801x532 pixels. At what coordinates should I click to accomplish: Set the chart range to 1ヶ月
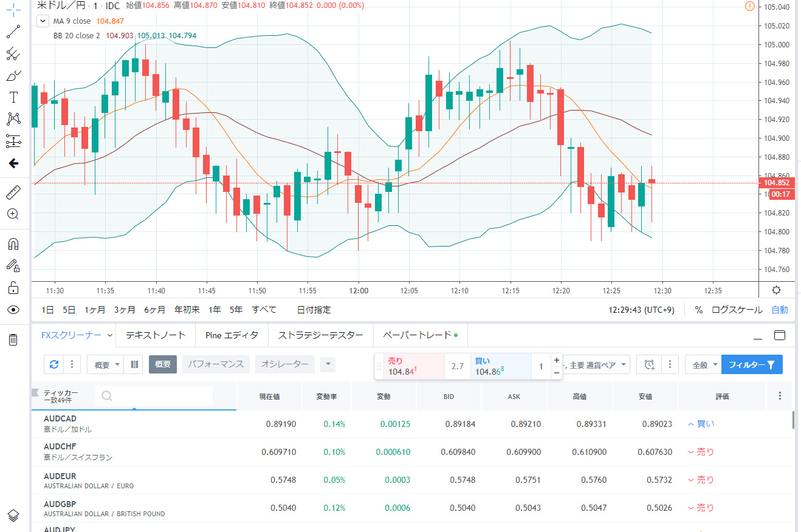pyautogui.click(x=94, y=310)
